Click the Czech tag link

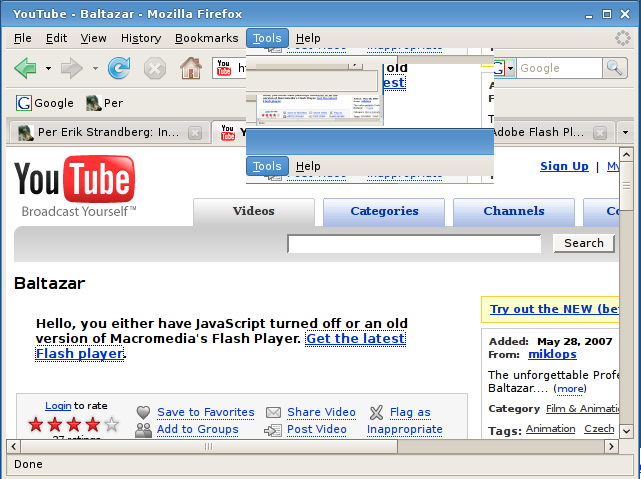[599, 429]
